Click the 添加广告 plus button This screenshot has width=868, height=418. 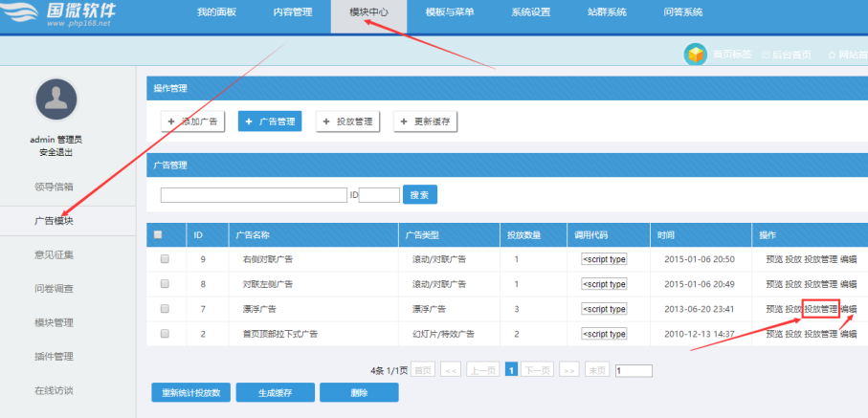coord(193,121)
